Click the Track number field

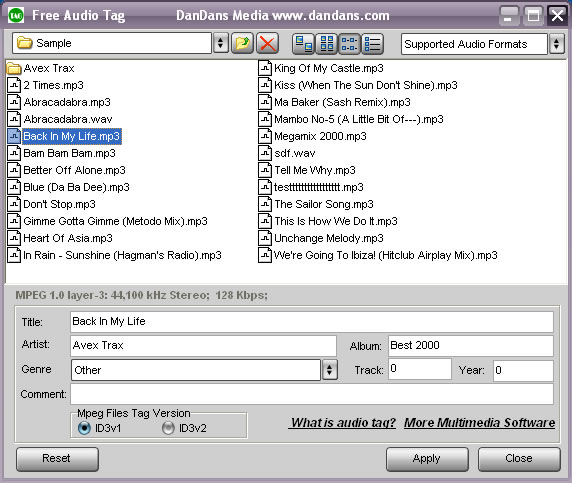420,369
